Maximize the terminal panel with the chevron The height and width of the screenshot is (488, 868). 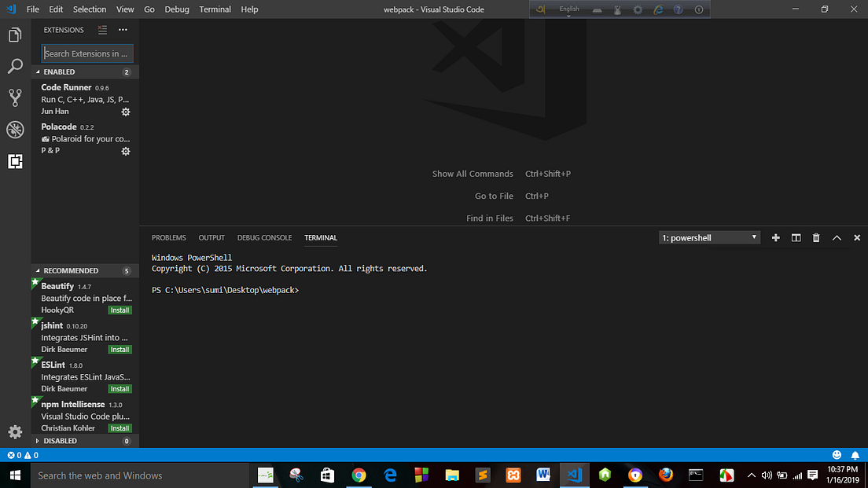[837, 237]
